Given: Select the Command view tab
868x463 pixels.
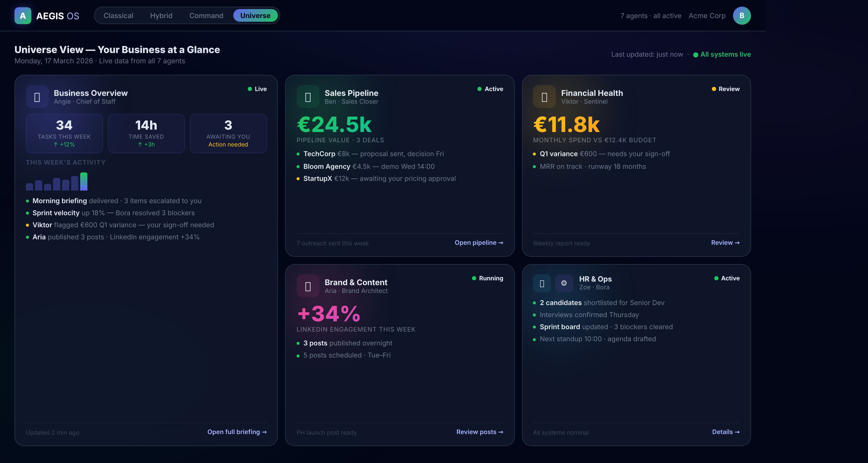Looking at the screenshot, I should click(206, 16).
